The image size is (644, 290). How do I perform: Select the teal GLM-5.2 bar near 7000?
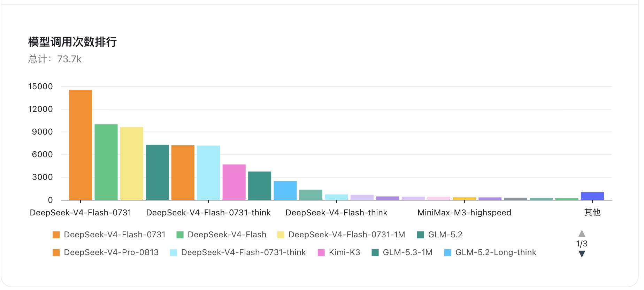157,172
